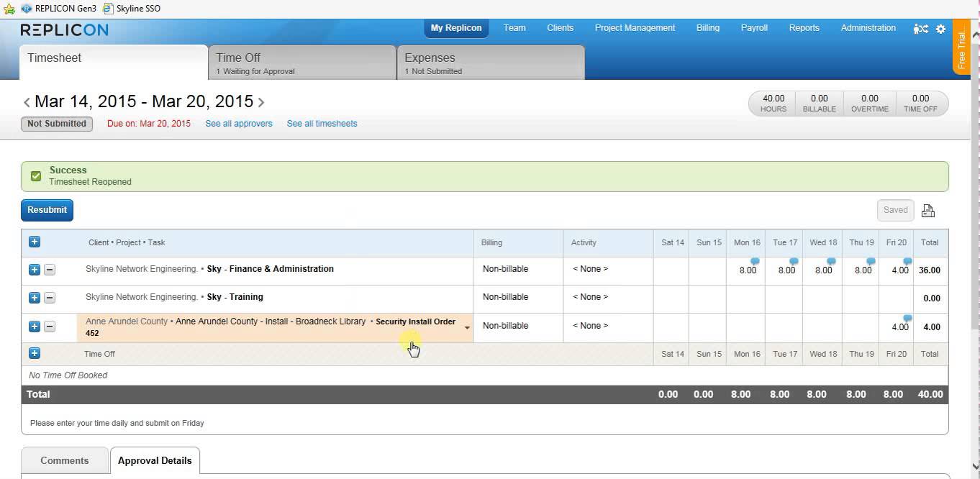Click the 40.00 HOURS summary box
The width and height of the screenshot is (980, 479).
[x=773, y=104]
